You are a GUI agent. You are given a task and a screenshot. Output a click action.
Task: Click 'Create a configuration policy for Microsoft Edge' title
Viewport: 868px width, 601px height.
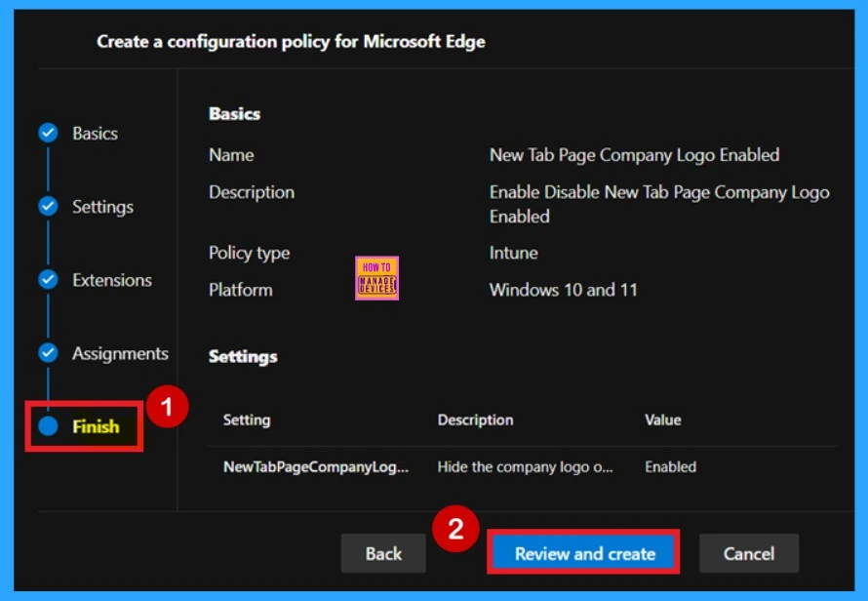click(x=291, y=42)
